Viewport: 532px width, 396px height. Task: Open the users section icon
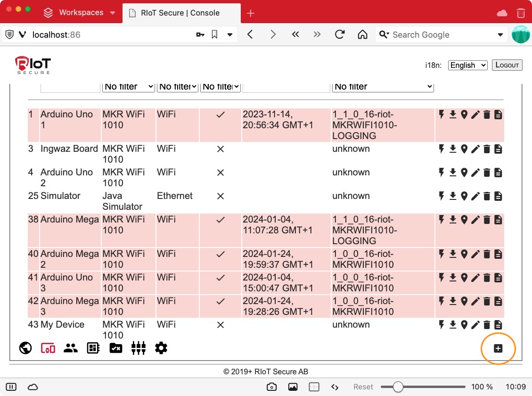click(x=71, y=348)
